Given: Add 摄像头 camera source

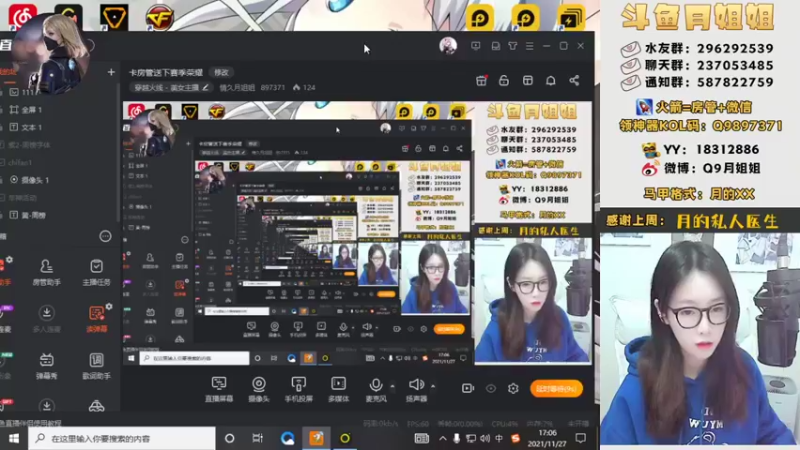Looking at the screenshot, I should 259,389.
